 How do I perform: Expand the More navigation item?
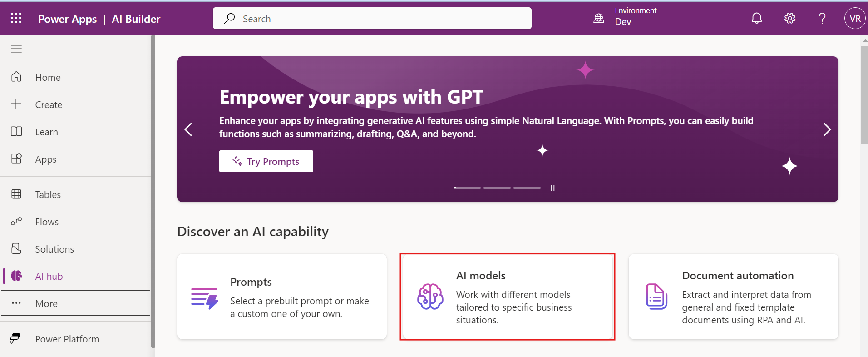(75, 303)
